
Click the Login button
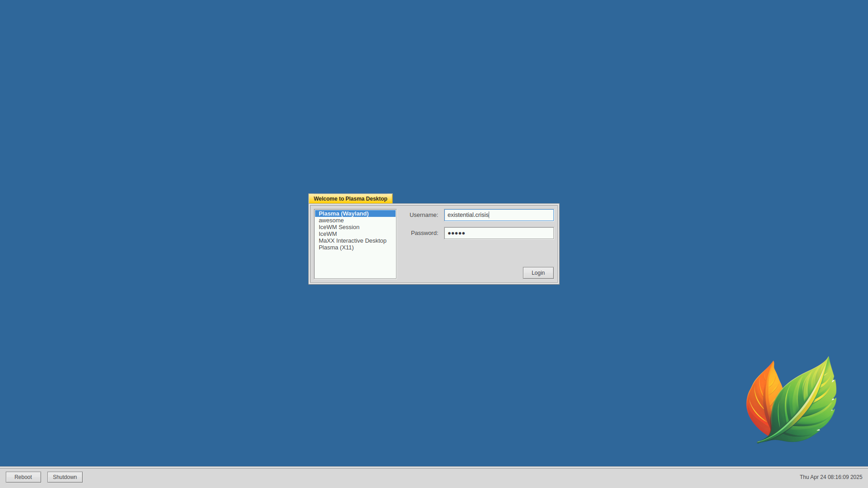(x=538, y=273)
